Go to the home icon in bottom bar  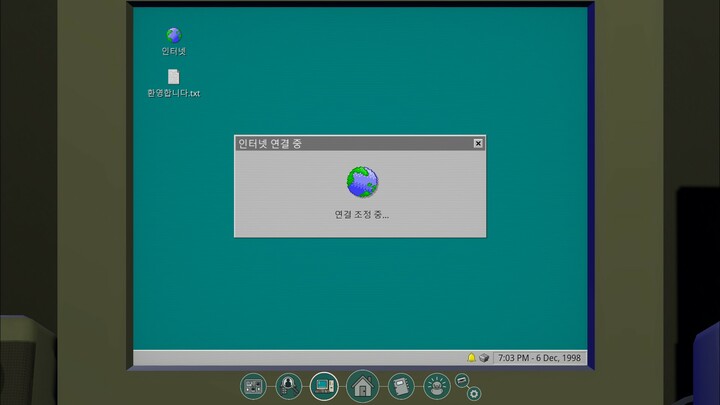pos(362,386)
